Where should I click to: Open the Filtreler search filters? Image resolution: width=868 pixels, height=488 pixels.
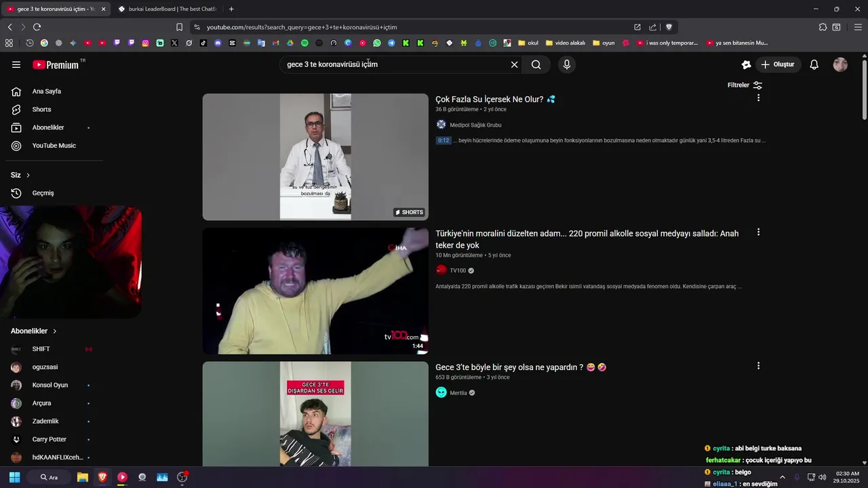coord(745,85)
